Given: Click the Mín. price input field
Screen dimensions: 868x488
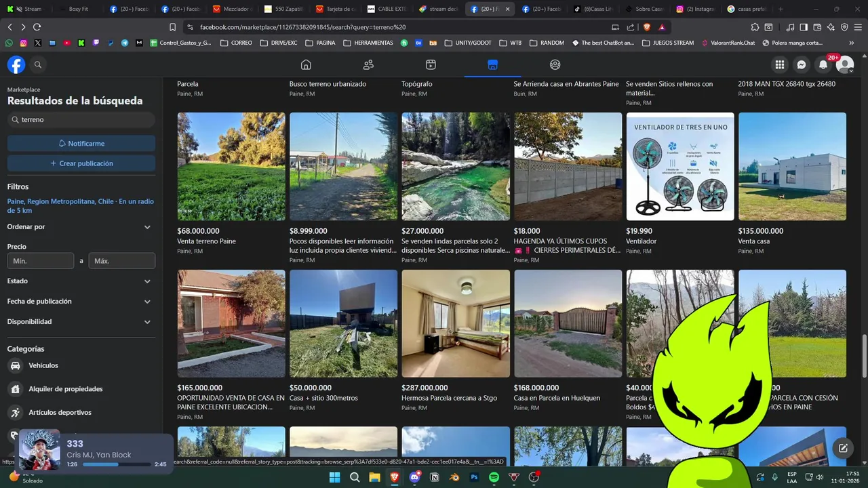Looking at the screenshot, I should [41, 261].
